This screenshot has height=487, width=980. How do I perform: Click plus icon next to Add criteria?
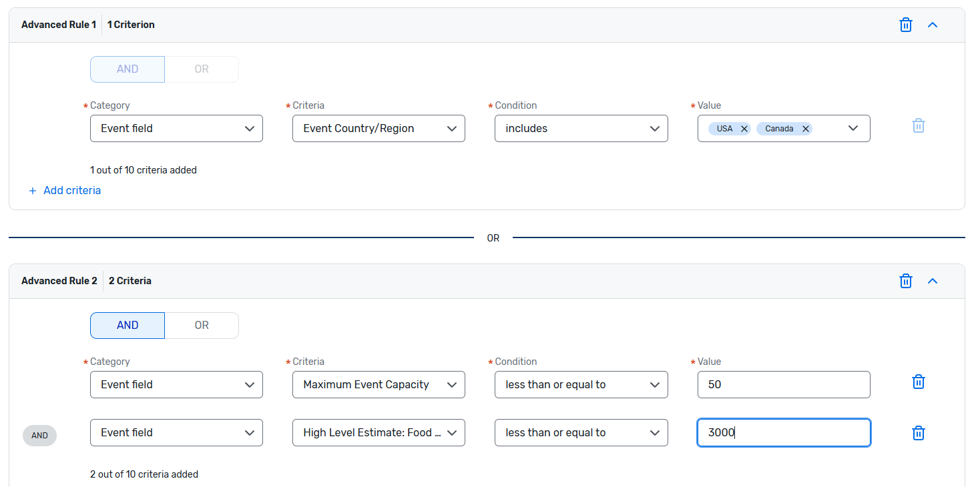pos(33,191)
